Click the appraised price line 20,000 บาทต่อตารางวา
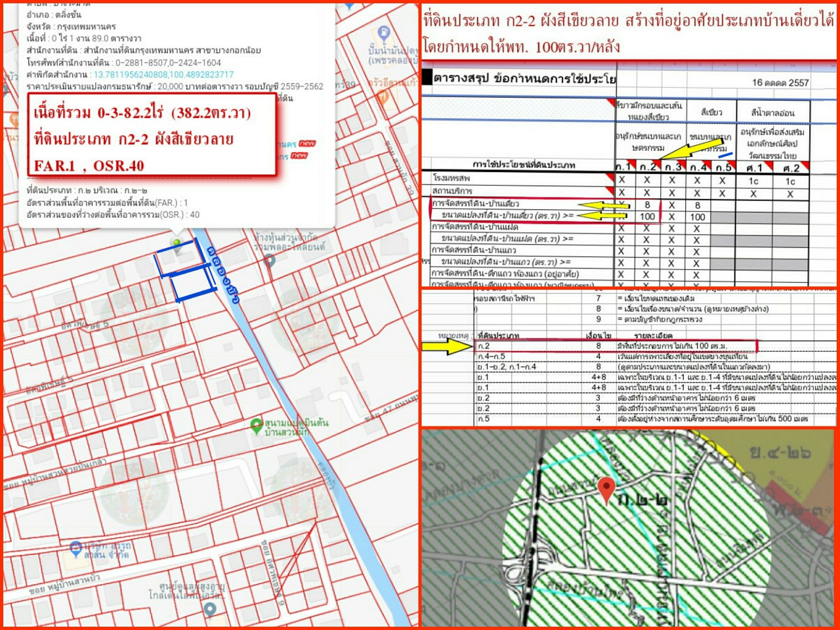The image size is (840, 630). pyautogui.click(x=175, y=87)
